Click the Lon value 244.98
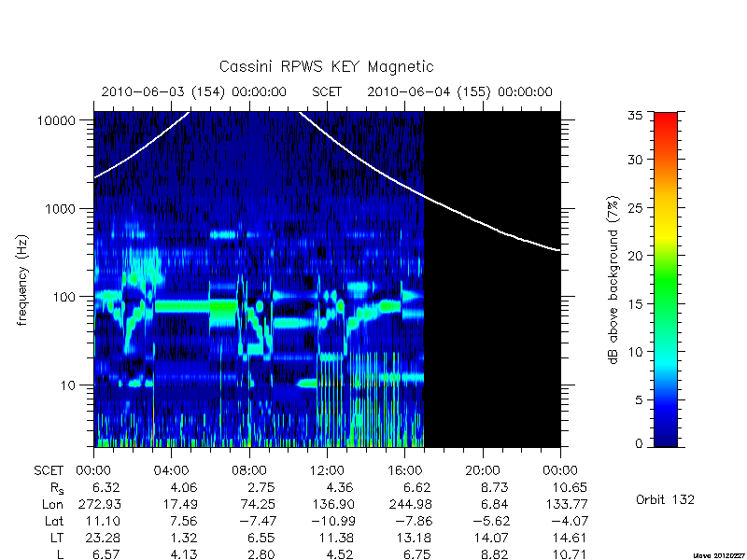This screenshot has width=747, height=560. pos(410,504)
